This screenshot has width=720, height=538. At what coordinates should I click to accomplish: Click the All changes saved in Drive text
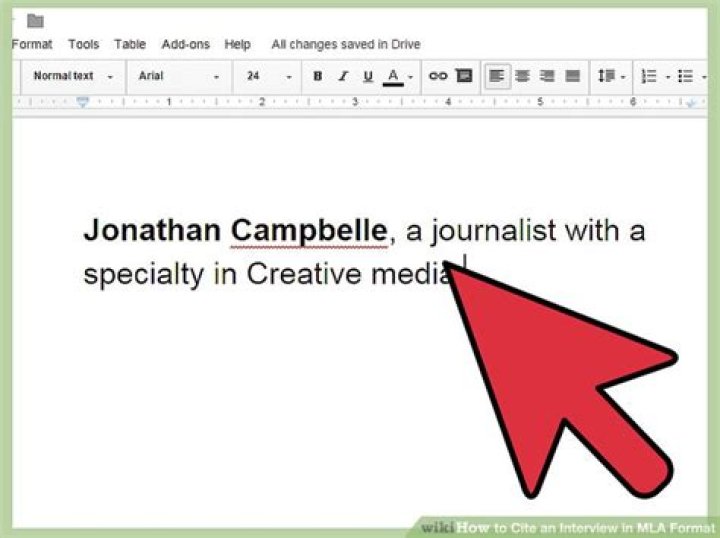(346, 44)
